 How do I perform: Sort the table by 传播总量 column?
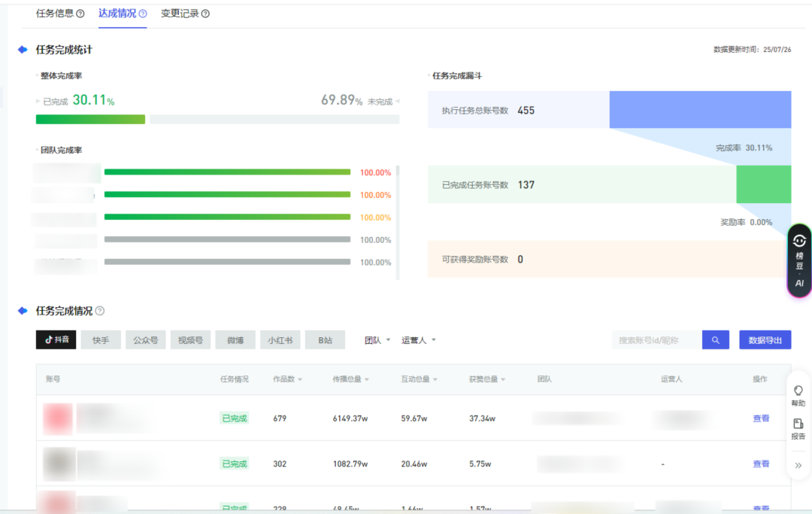(350, 379)
